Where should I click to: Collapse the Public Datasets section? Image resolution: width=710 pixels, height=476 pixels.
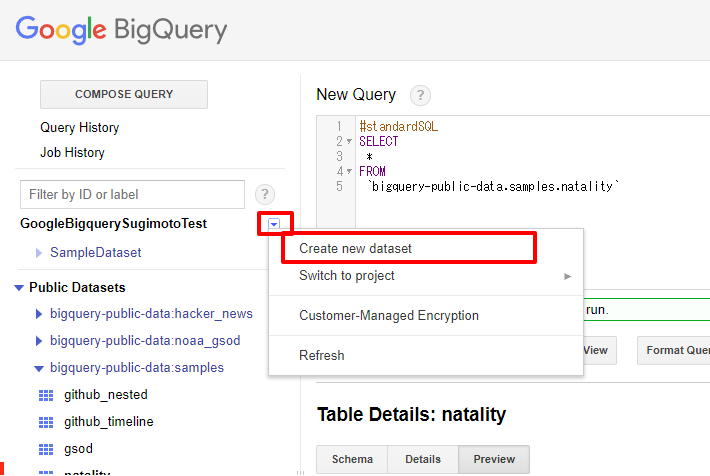tap(19, 288)
